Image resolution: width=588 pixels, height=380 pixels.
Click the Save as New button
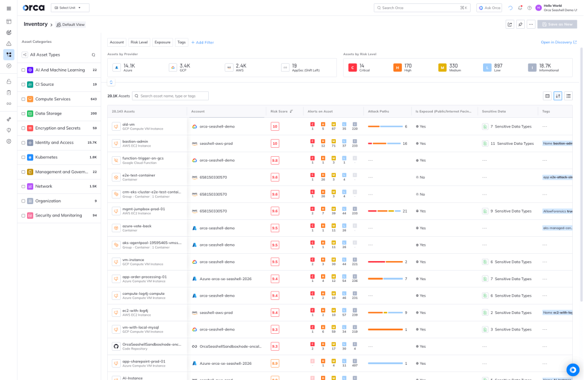coord(558,24)
